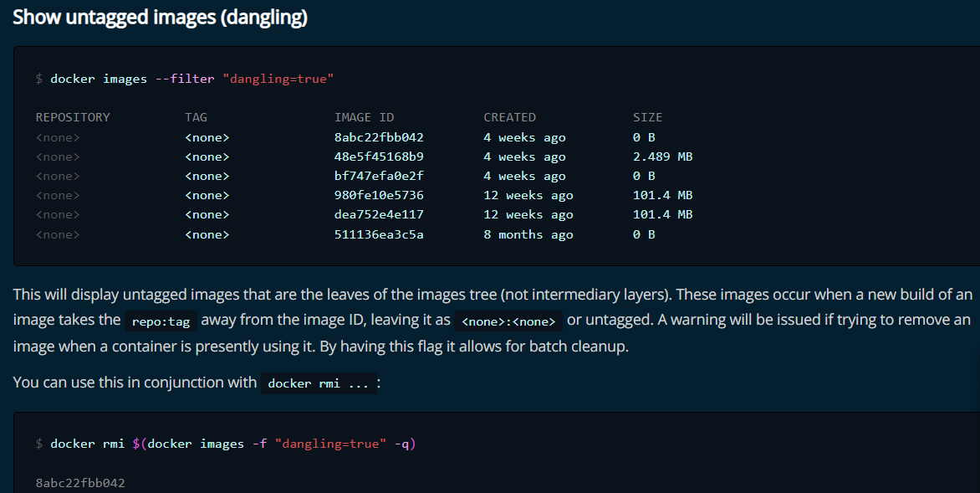The height and width of the screenshot is (493, 980).
Task: Click the 8abc22fbb042 output below rmi command
Action: coord(80,483)
